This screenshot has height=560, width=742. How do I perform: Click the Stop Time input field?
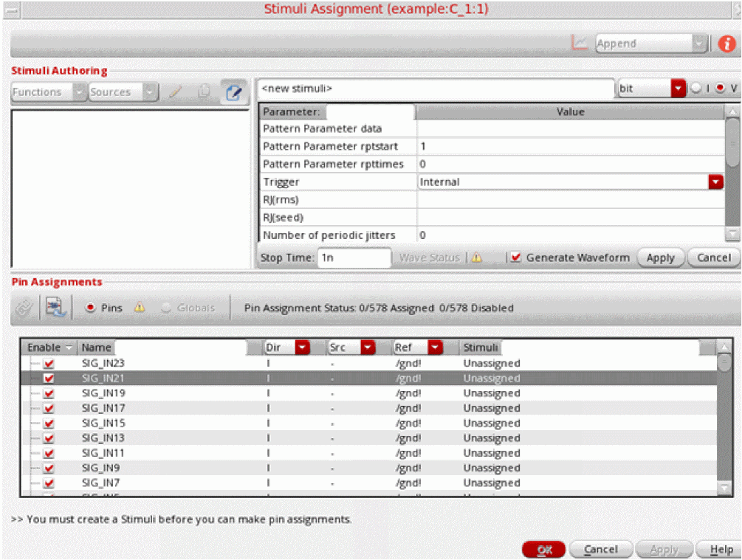pyautogui.click(x=354, y=257)
